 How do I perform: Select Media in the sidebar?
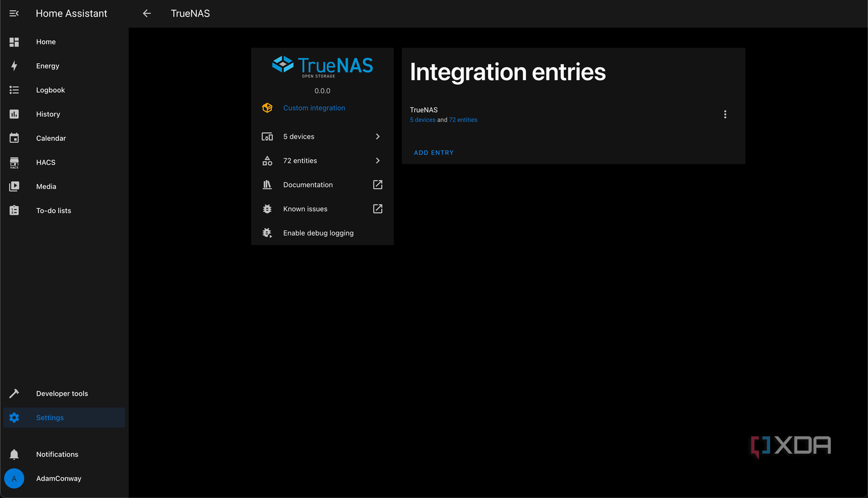pyautogui.click(x=64, y=186)
